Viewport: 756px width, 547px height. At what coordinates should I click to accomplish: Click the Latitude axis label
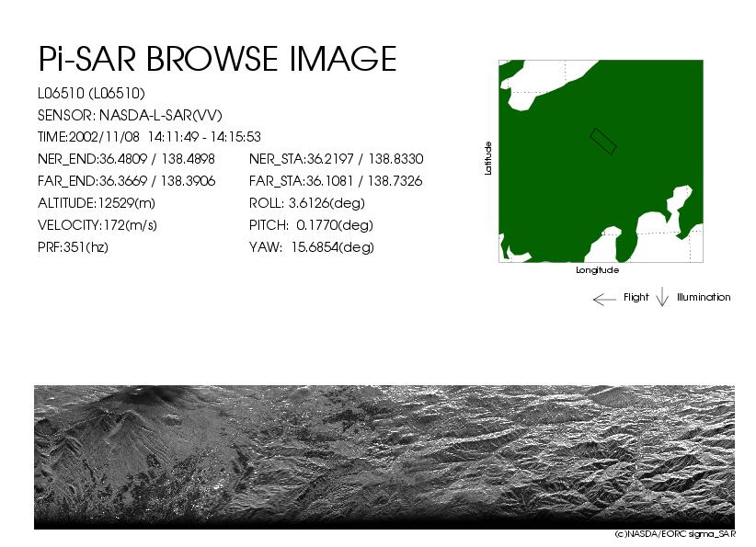(x=488, y=158)
